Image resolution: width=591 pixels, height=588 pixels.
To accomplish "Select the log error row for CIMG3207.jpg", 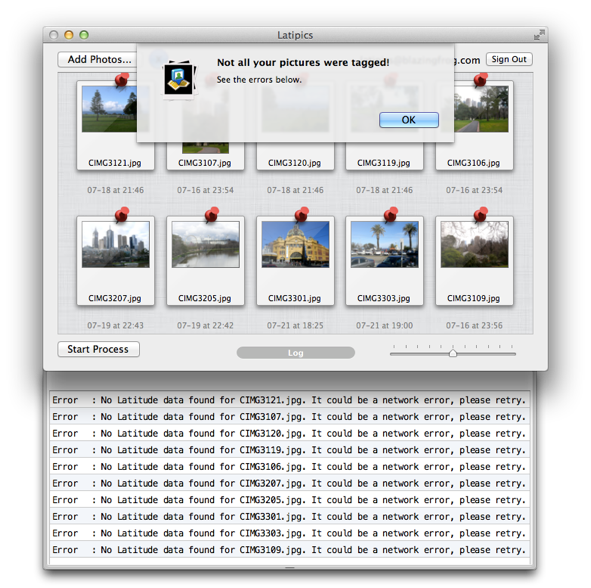I will (x=289, y=483).
